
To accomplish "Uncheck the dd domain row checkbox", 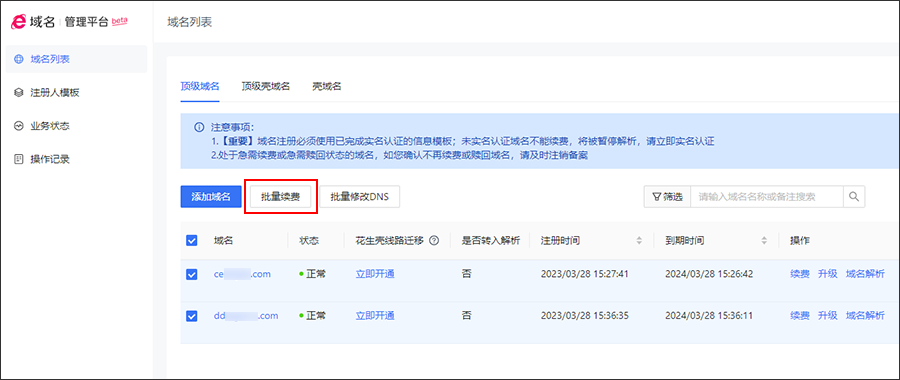I will click(x=192, y=316).
